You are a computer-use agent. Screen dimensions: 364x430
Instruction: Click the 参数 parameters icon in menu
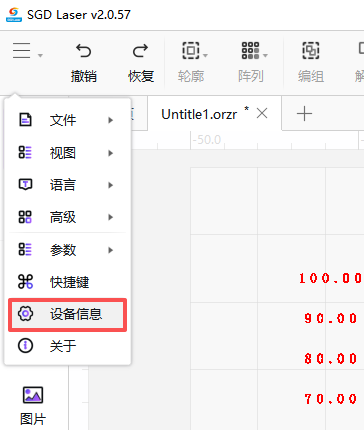pyautogui.click(x=25, y=249)
